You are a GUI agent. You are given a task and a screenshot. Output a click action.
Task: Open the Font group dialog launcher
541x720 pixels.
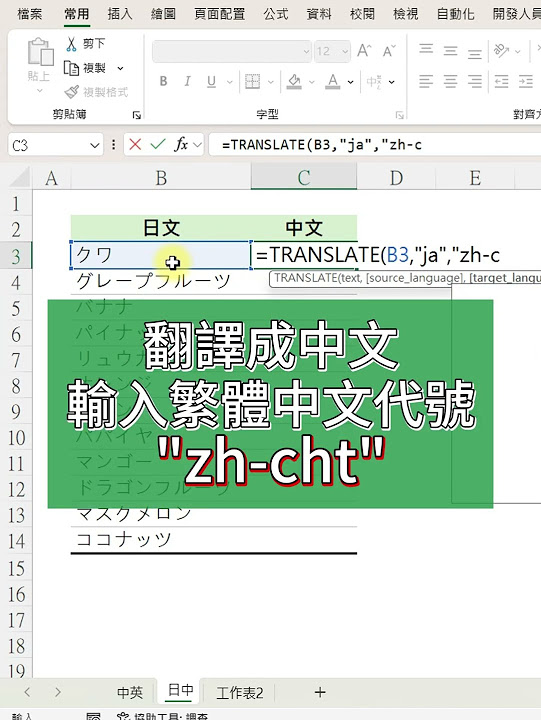pyautogui.click(x=400, y=115)
